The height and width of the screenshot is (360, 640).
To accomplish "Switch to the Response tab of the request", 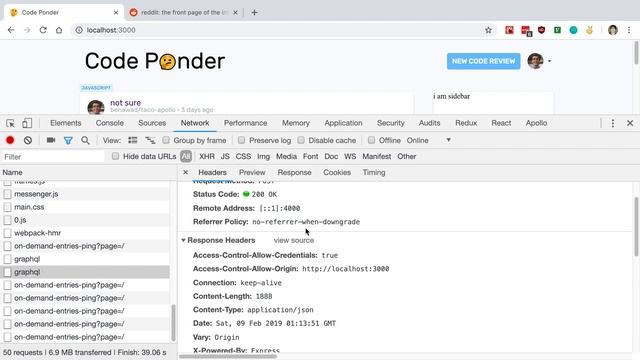I will click(x=294, y=172).
